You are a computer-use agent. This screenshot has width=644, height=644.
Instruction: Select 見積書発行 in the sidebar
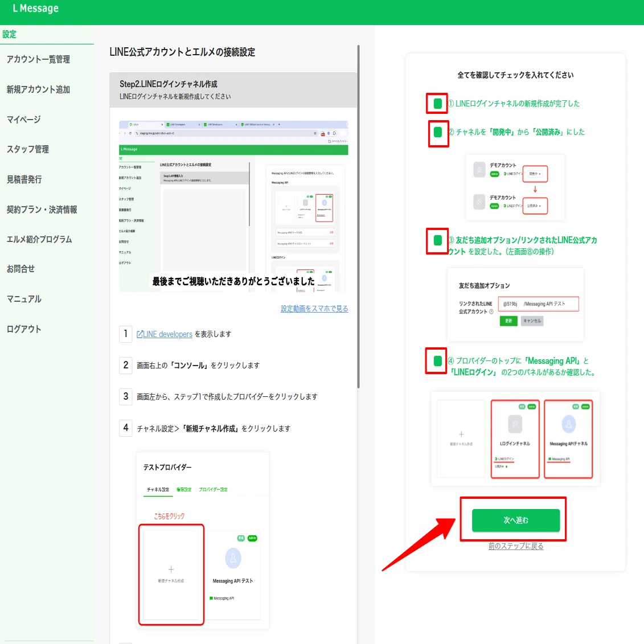24,179
